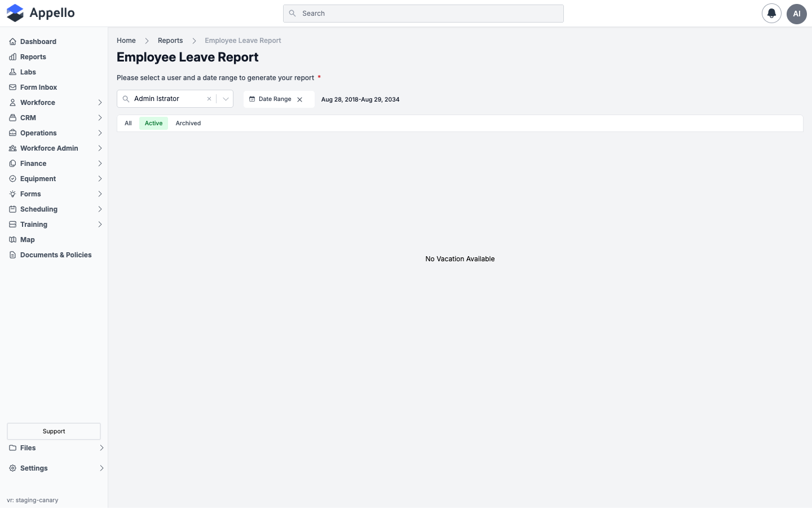Open the Date Range picker
The height and width of the screenshot is (518, 812).
tap(275, 99)
